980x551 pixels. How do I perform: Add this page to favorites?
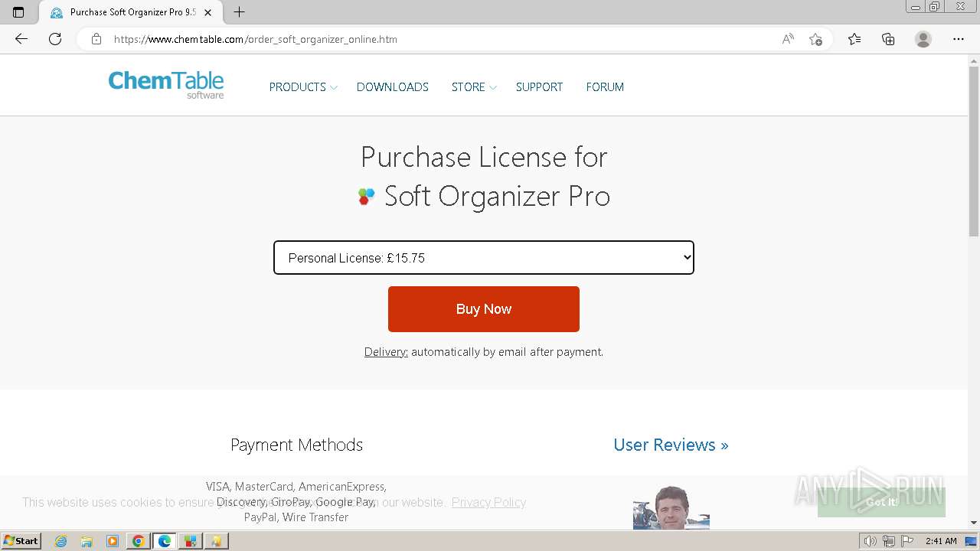coord(815,39)
